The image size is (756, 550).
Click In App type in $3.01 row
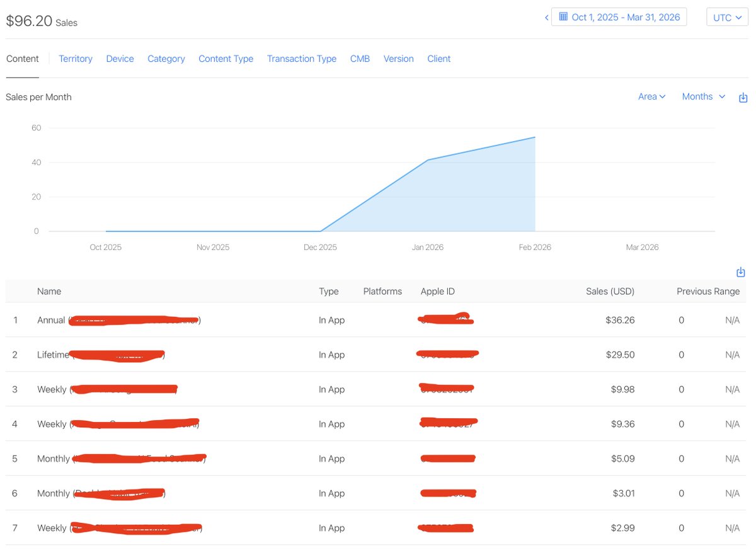(331, 493)
